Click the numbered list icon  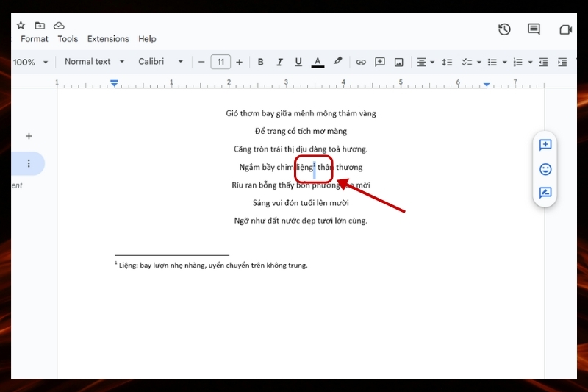(518, 63)
